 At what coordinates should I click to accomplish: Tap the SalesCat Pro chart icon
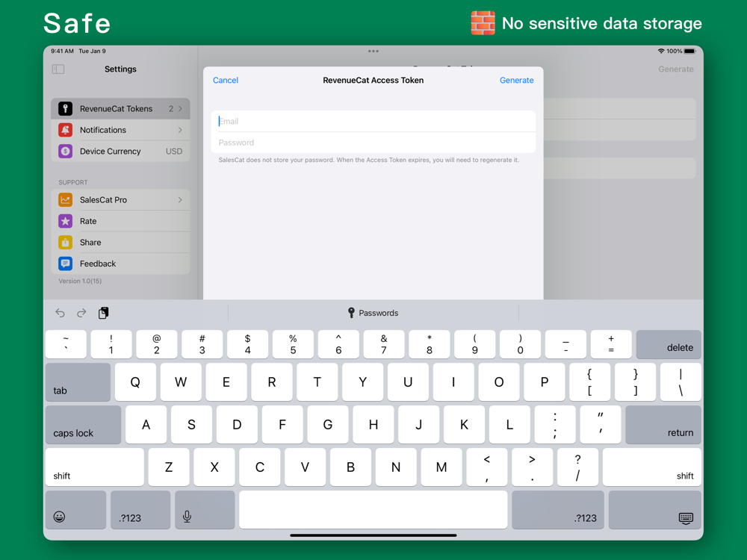65,200
